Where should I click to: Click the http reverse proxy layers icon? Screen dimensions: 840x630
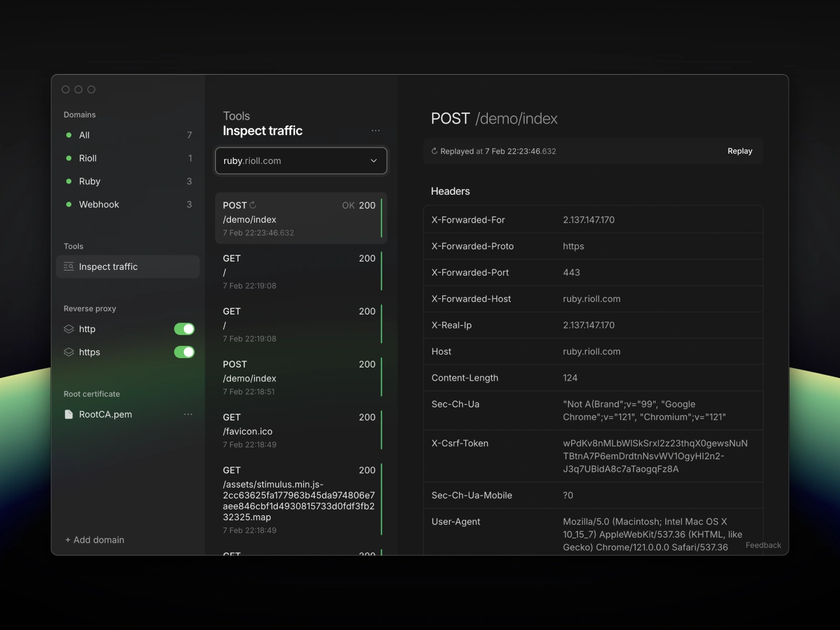click(x=69, y=329)
